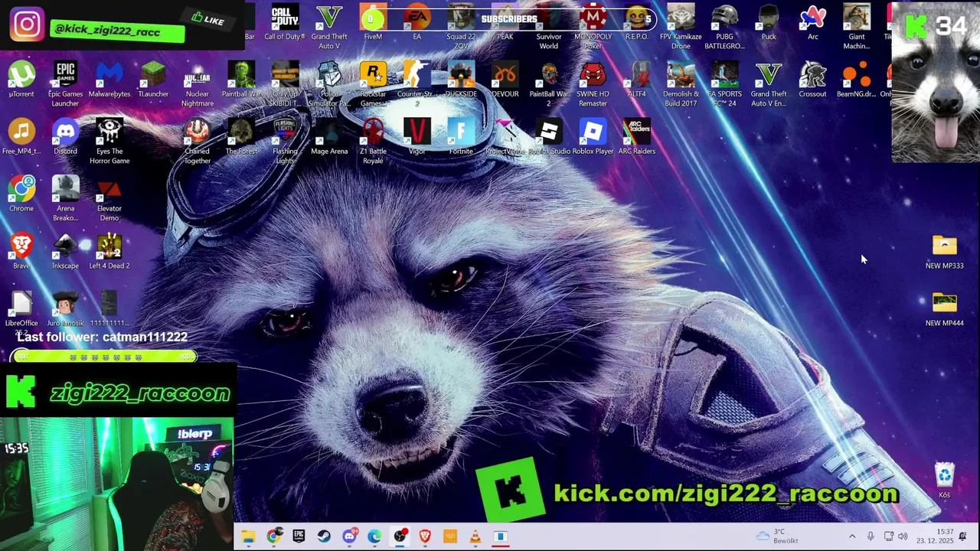Open the Roblox Player shortcut
980x551 pixels.
coord(593,136)
